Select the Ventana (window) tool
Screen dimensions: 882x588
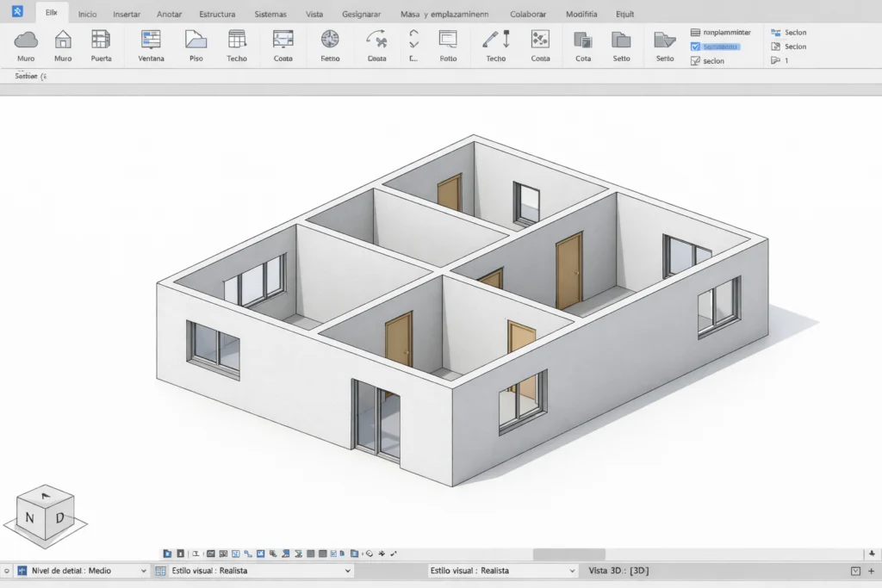[x=151, y=45]
